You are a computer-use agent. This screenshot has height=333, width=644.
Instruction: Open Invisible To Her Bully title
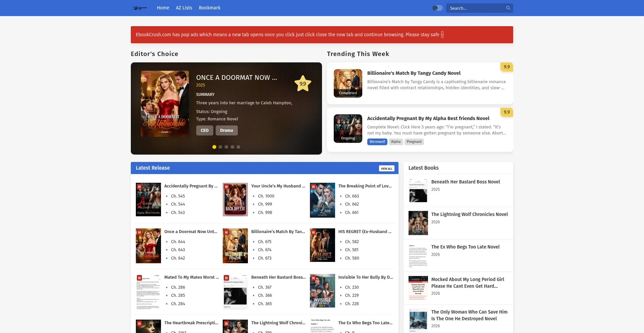tap(366, 277)
